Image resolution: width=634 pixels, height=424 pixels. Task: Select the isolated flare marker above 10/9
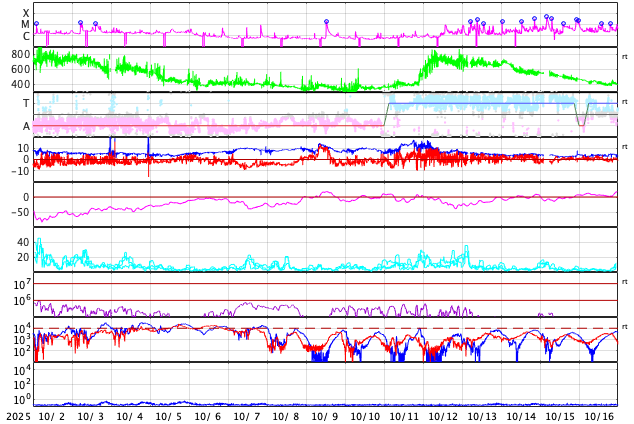(326, 22)
